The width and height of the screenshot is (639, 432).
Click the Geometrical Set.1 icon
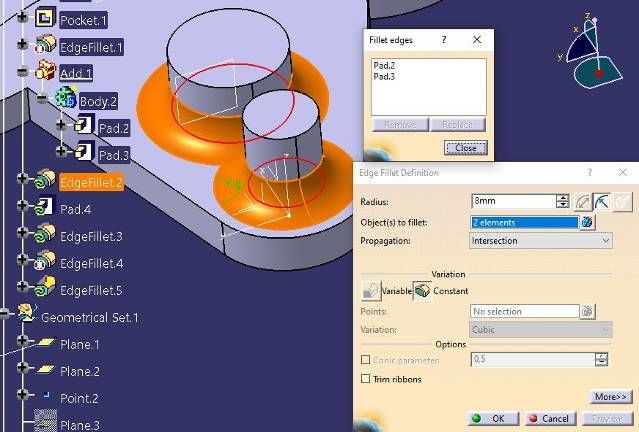point(27,317)
